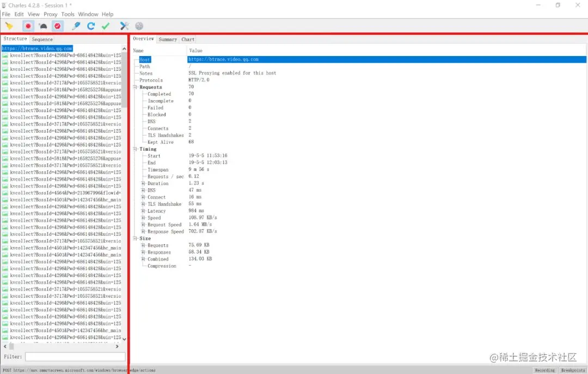Open the Window menu
Image resolution: width=588 pixels, height=374 pixels.
[88, 14]
